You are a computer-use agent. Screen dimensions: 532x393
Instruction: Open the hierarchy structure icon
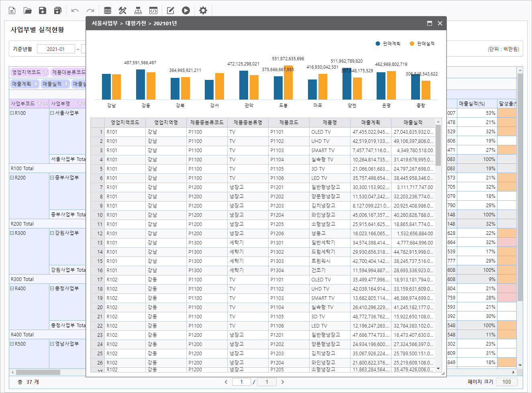[x=138, y=10]
